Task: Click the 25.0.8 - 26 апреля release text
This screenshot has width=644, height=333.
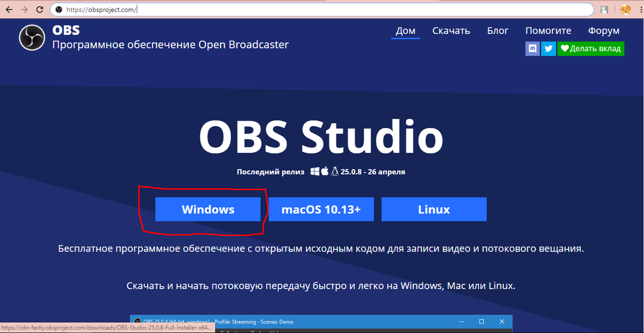Action: (373, 172)
